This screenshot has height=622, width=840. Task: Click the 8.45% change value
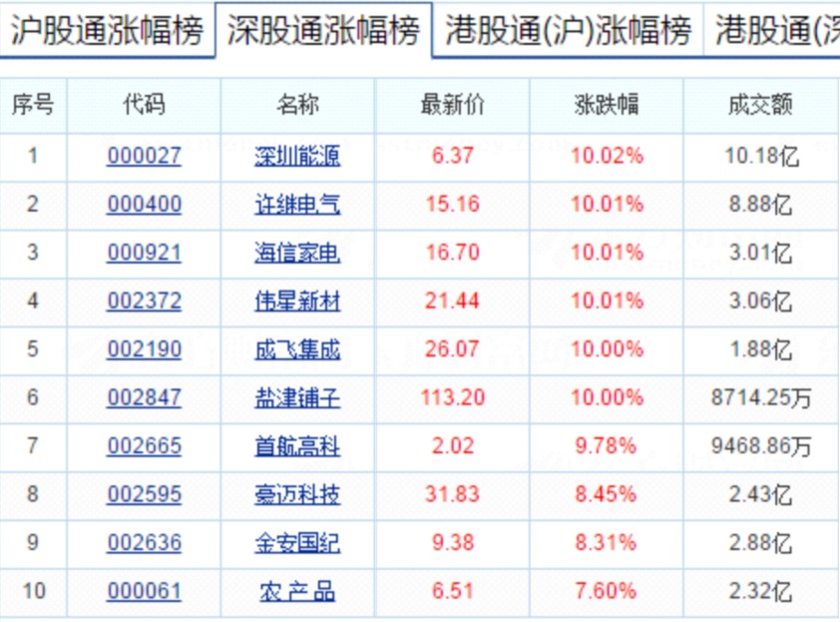point(606,494)
